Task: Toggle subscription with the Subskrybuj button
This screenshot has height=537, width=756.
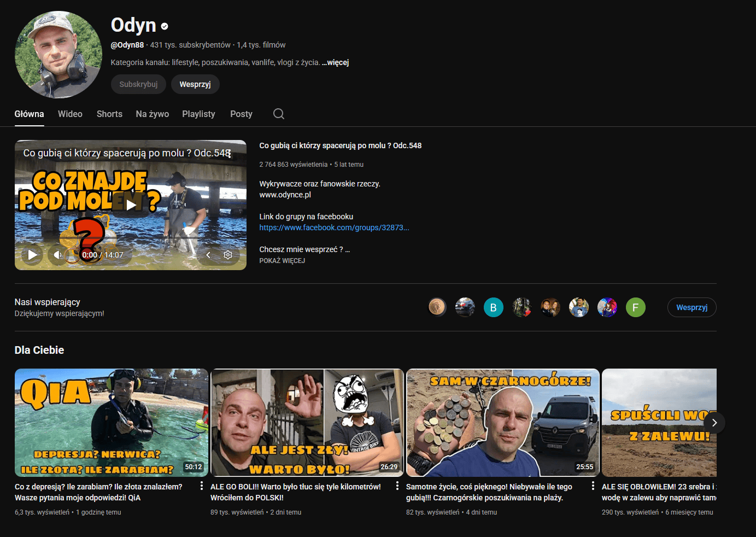Action: pyautogui.click(x=138, y=84)
